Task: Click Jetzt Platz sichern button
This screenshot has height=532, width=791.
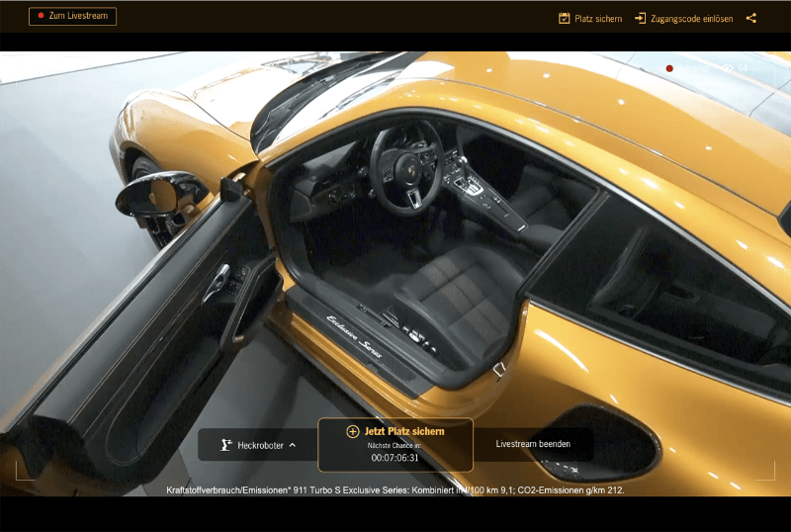Action: [x=395, y=445]
